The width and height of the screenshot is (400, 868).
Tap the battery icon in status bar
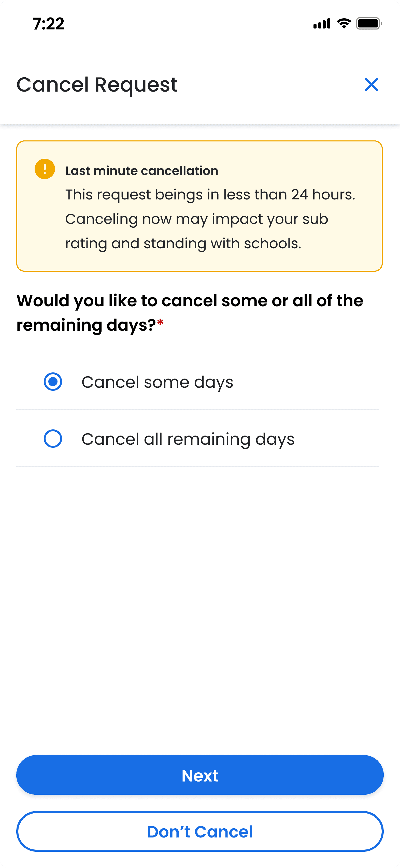click(369, 24)
